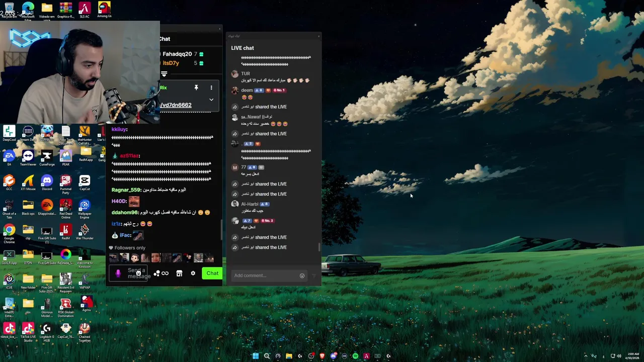Open the Black ops folder
This screenshot has height=362, width=644.
tap(28, 207)
